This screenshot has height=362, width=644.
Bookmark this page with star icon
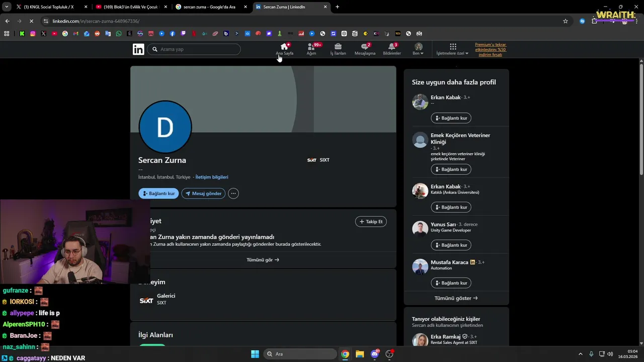tap(566, 21)
